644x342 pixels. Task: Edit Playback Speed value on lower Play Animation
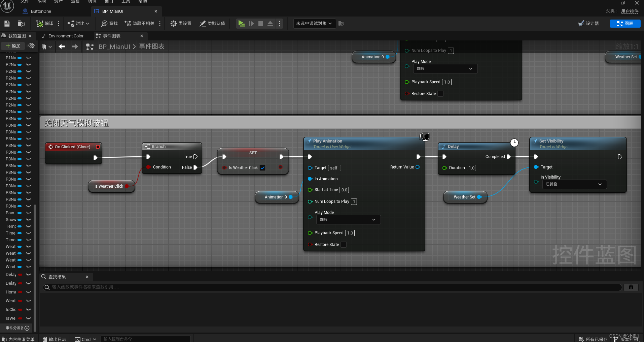click(x=350, y=233)
